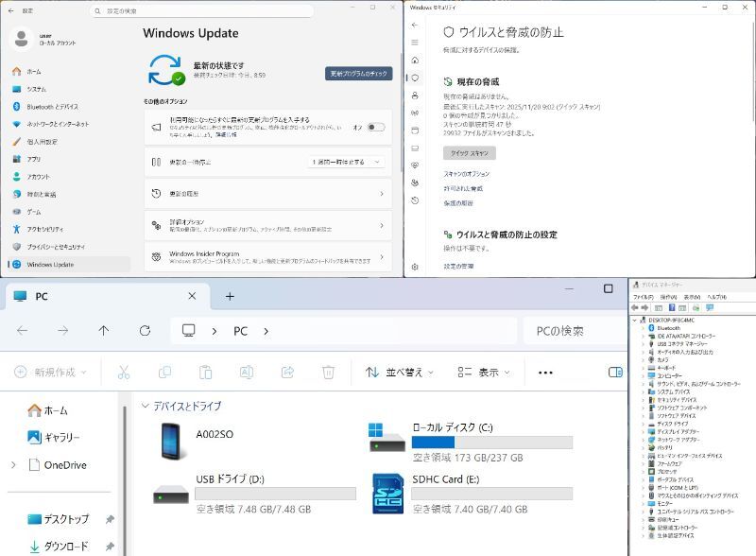Open app and browser control icon in Security
The width and height of the screenshot is (756, 556).
pos(415,130)
